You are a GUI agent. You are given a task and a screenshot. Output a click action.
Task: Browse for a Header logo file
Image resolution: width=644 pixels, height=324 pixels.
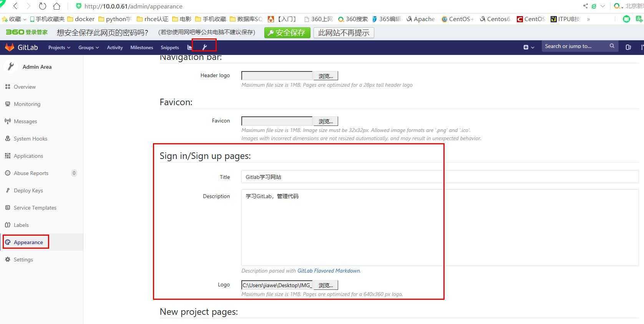[x=325, y=76]
